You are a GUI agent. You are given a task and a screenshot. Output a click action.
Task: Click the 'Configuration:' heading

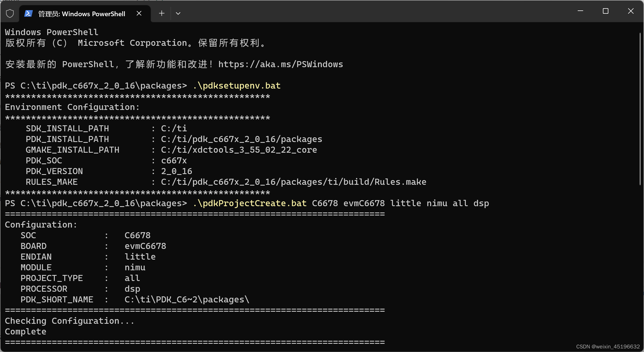tap(41, 225)
